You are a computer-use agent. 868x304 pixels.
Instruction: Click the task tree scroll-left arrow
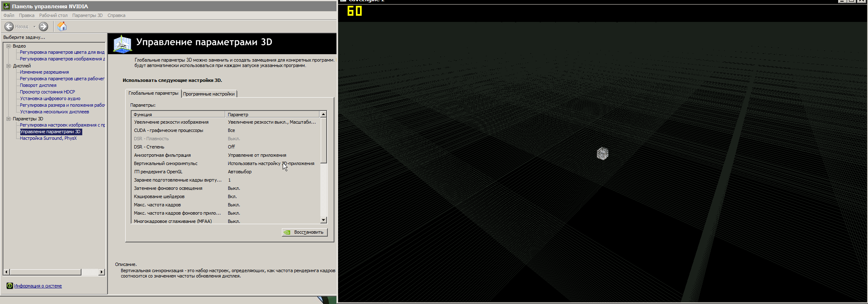point(6,272)
